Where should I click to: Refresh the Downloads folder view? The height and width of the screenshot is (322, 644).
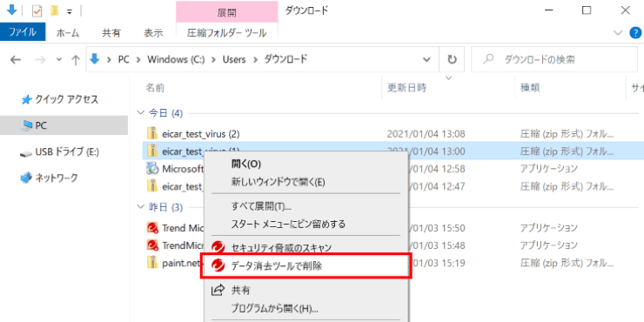pyautogui.click(x=453, y=60)
